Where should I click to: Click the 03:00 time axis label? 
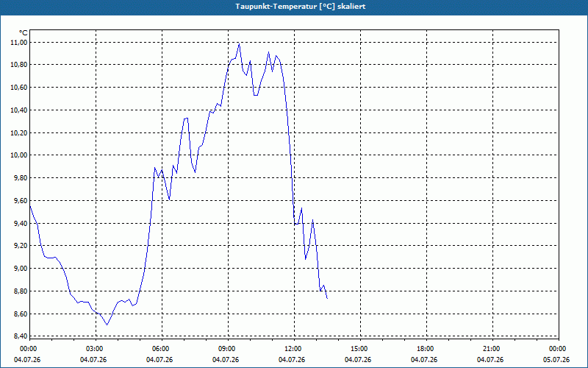point(96,349)
